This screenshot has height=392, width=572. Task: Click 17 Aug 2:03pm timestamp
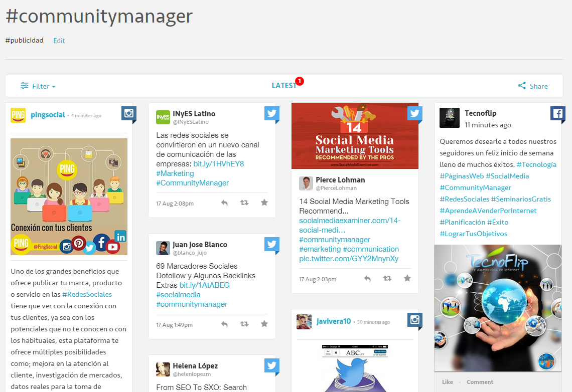[x=318, y=279]
